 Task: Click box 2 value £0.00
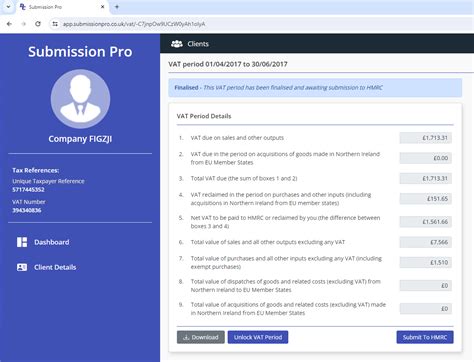(426, 158)
